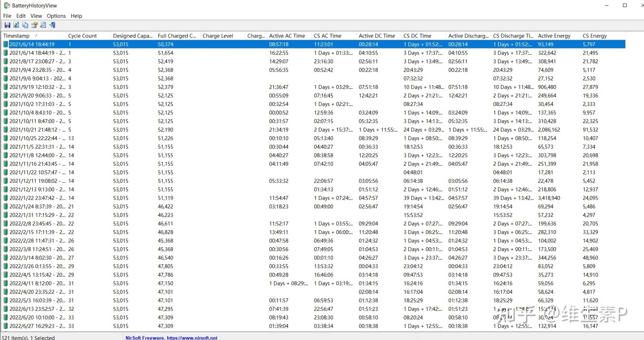The height and width of the screenshot is (340, 644).
Task: Click battery icon of 2021/9/20 9:06:33 row
Action: point(6,96)
